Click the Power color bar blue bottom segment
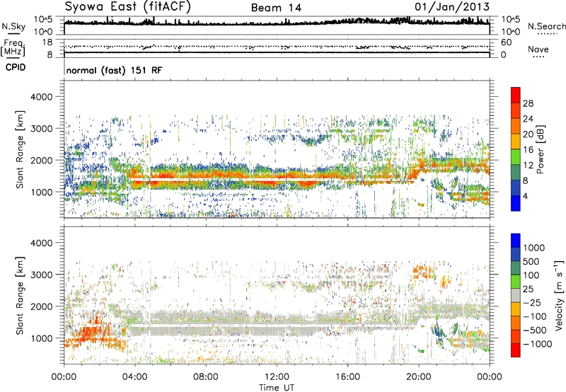The image size is (566, 392). 516,203
